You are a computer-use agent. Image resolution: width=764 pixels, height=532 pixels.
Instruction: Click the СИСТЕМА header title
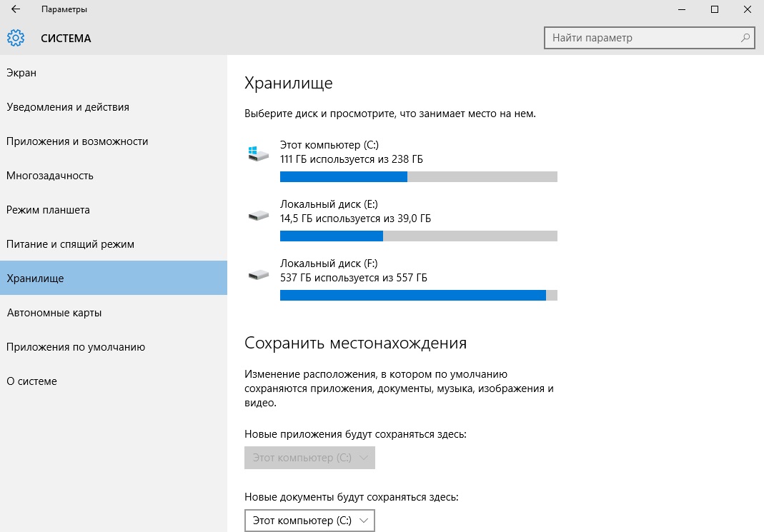[66, 39]
